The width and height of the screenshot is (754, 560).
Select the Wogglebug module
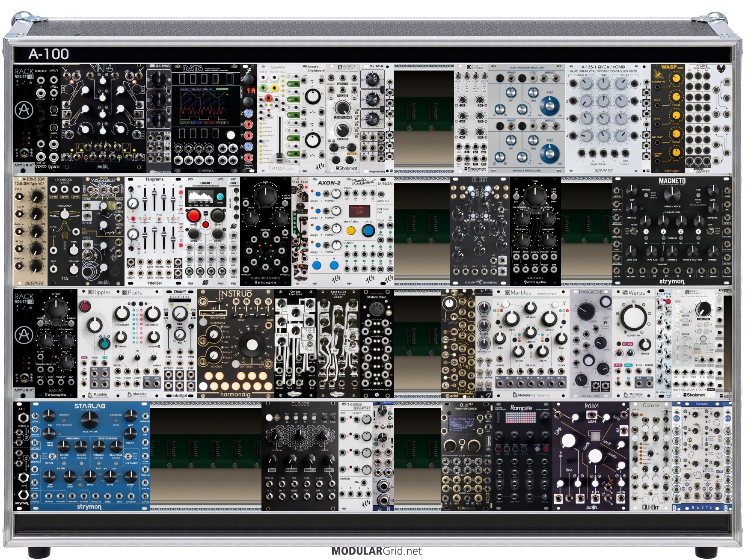click(x=103, y=231)
